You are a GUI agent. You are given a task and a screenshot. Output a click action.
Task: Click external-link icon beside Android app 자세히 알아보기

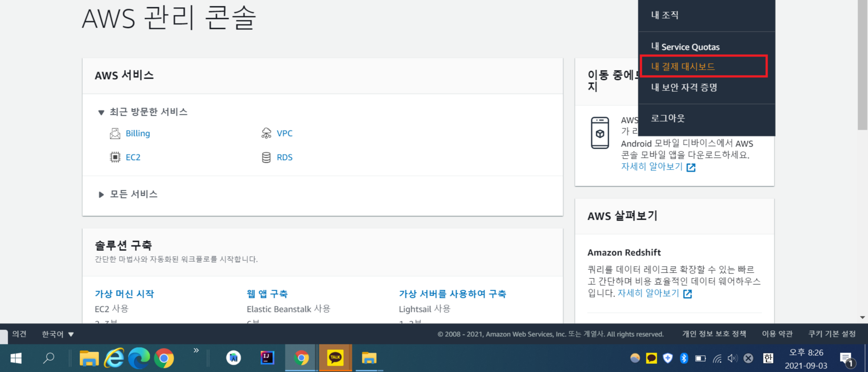[x=691, y=167]
